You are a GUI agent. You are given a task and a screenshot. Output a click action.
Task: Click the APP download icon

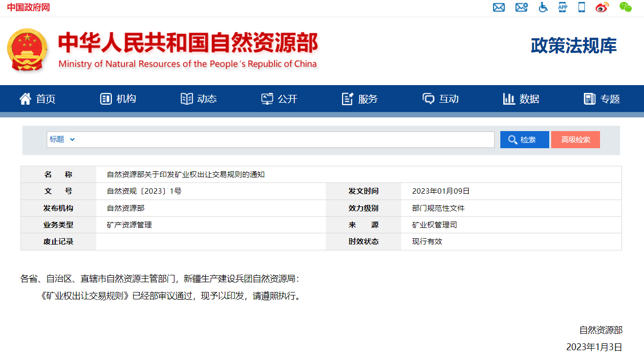(x=562, y=7)
